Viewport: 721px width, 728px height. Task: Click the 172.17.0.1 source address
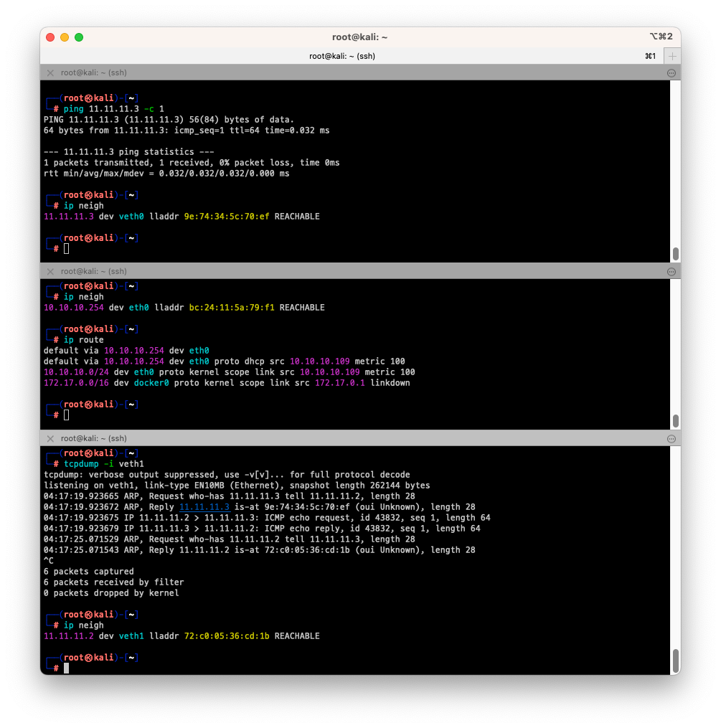(340, 383)
